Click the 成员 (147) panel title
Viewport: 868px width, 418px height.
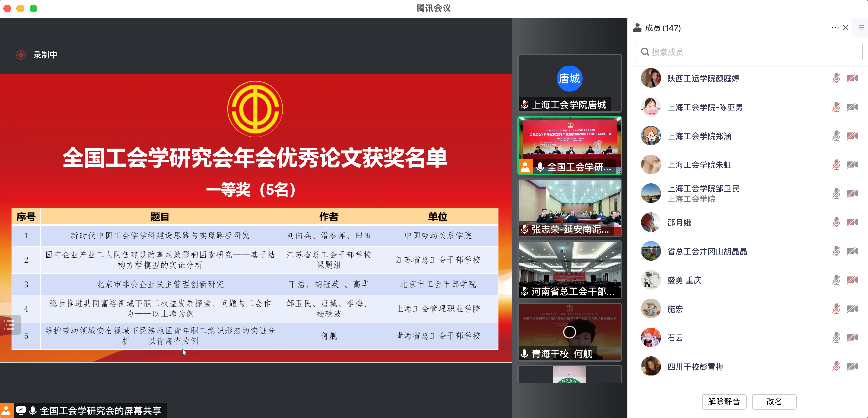[x=662, y=28]
